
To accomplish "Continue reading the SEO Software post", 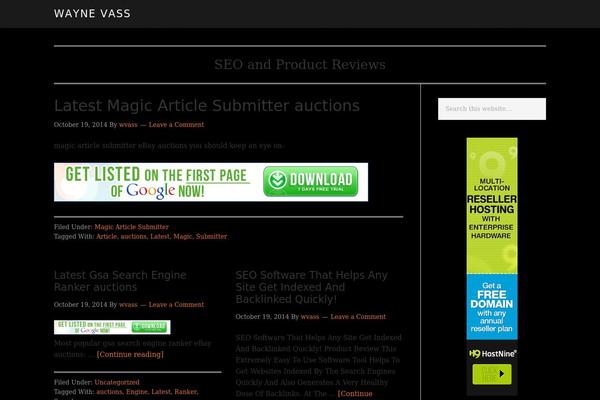I will click(x=355, y=393).
